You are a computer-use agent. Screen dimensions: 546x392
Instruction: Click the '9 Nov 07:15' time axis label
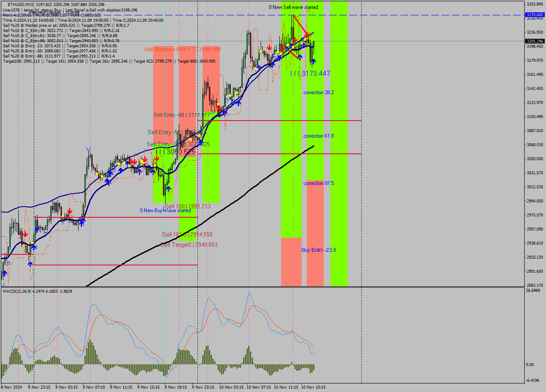tap(94, 387)
